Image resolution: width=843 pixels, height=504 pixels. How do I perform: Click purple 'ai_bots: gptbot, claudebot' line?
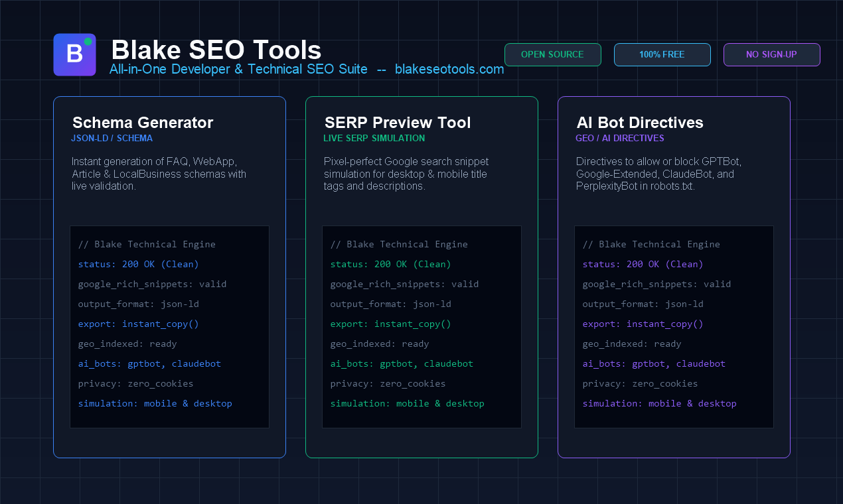click(654, 363)
